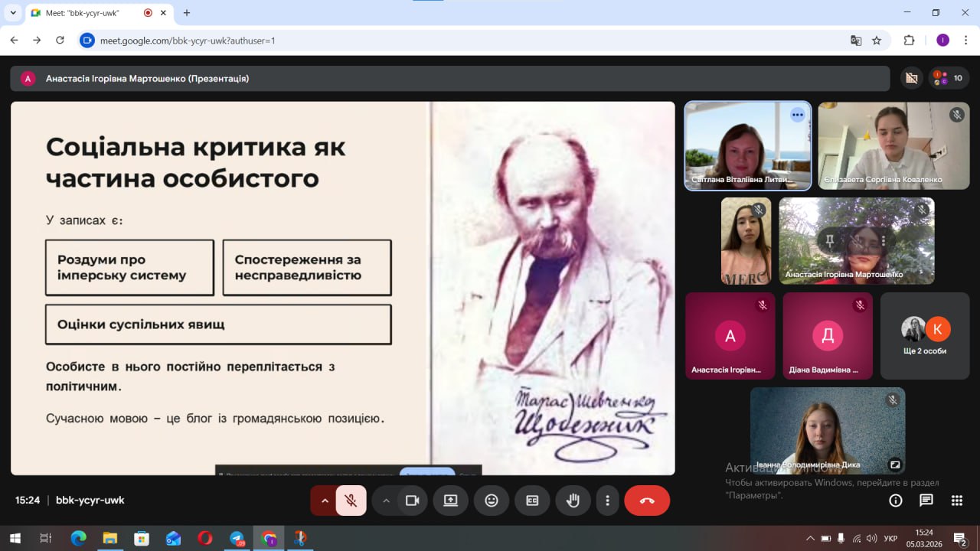Screen dimensions: 980x551
Task: Switch the УКР keyboard language
Action: pyautogui.click(x=890, y=539)
